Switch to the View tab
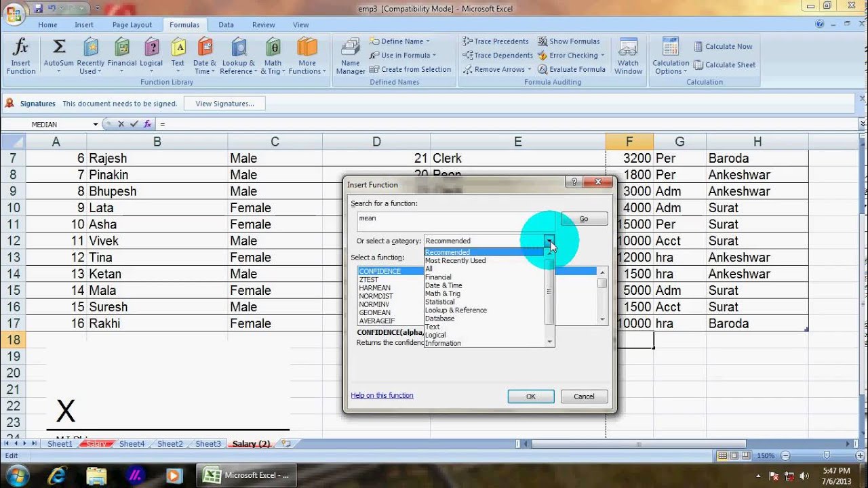The image size is (868, 488). click(300, 25)
